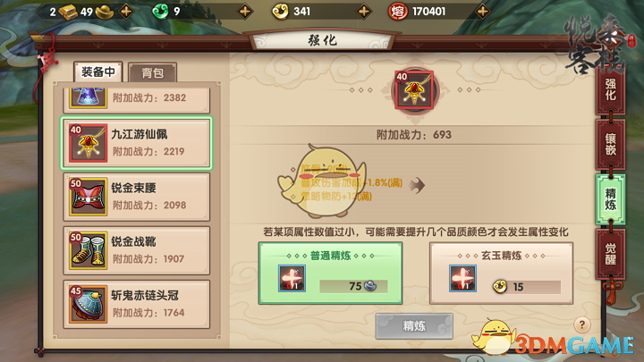Click the selected level 40 pendant icon

coord(414,90)
